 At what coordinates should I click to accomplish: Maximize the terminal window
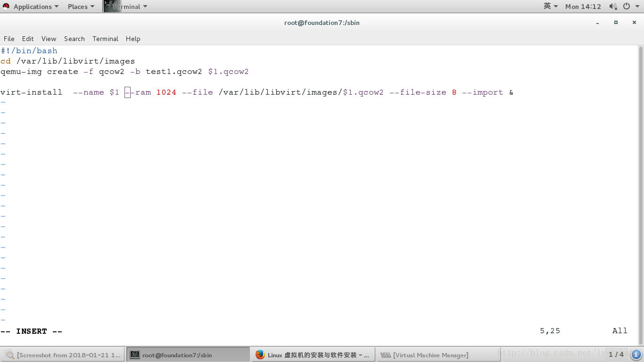[x=616, y=22]
